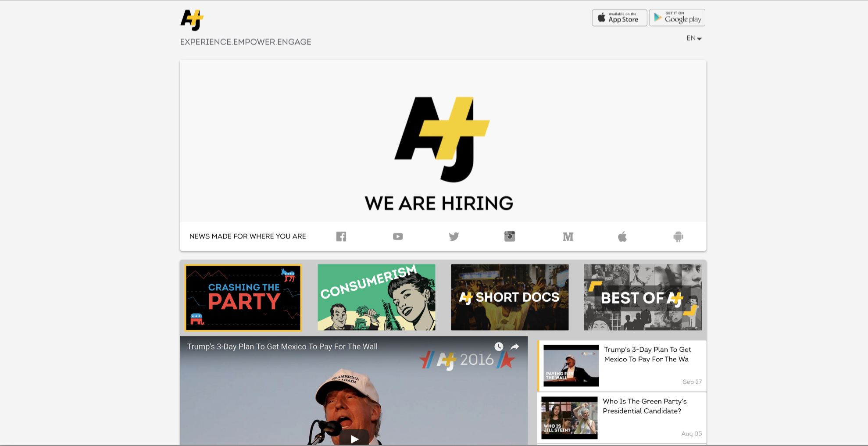
Task: Open the Instagram camera icon link
Action: [x=510, y=236]
